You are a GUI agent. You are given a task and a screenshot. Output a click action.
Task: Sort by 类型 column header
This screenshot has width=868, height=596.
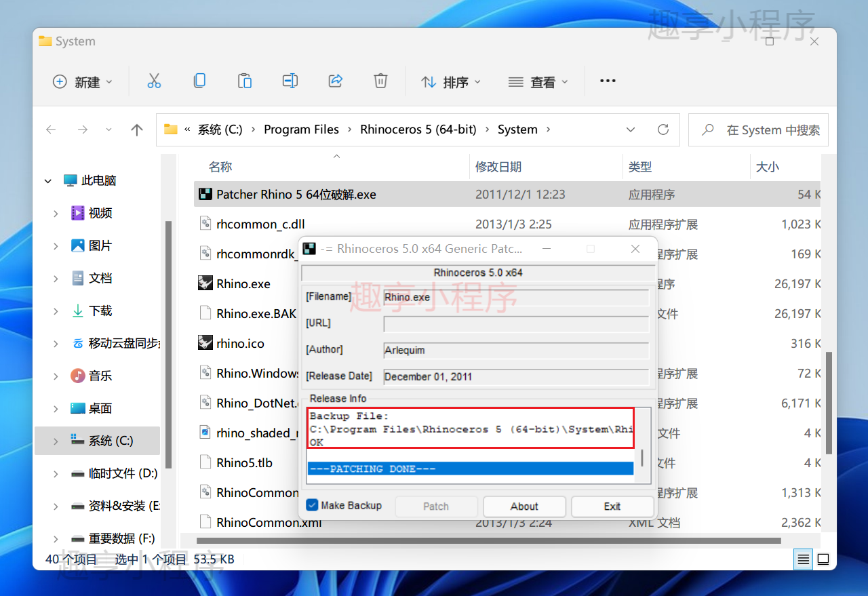tap(640, 167)
